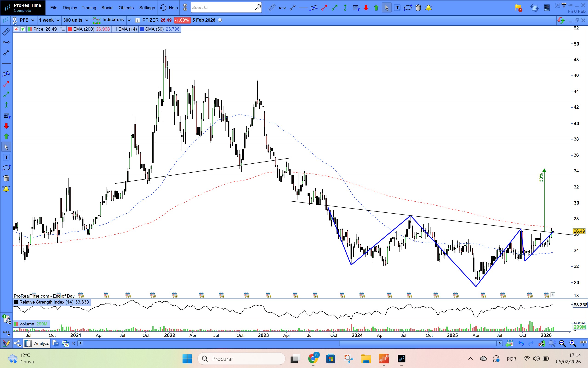Open the PFE ticker dropdown
This screenshot has height=368, width=588.
point(27,20)
